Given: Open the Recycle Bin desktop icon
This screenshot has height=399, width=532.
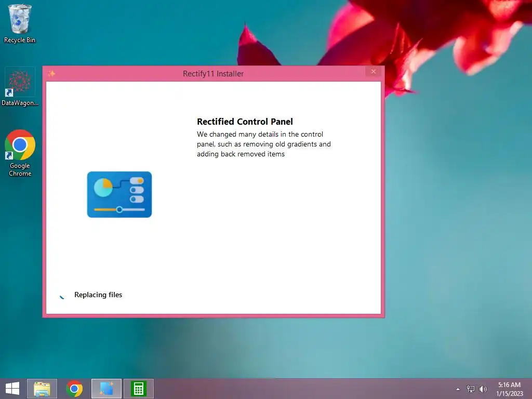Looking at the screenshot, I should (x=20, y=24).
